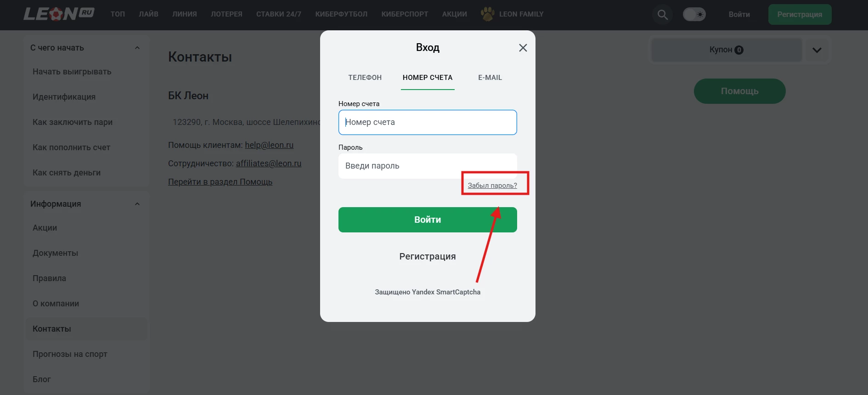Screen dimensions: 868x395
Task: Switch to the ТЕЛЕФОН login tab
Action: [365, 78]
